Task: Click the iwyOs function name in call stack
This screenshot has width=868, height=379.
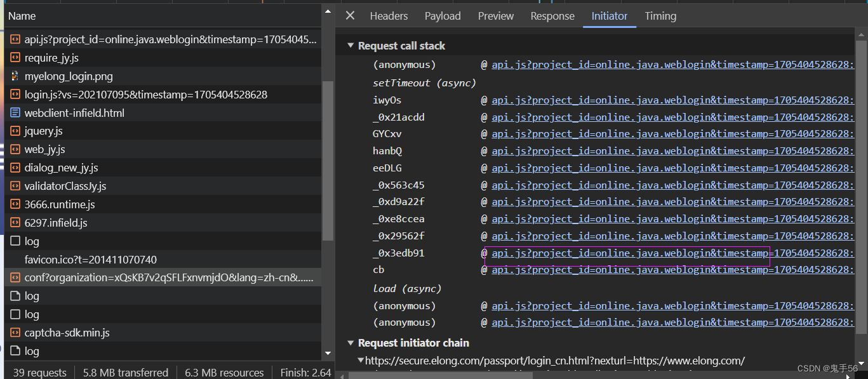Action: click(x=387, y=100)
